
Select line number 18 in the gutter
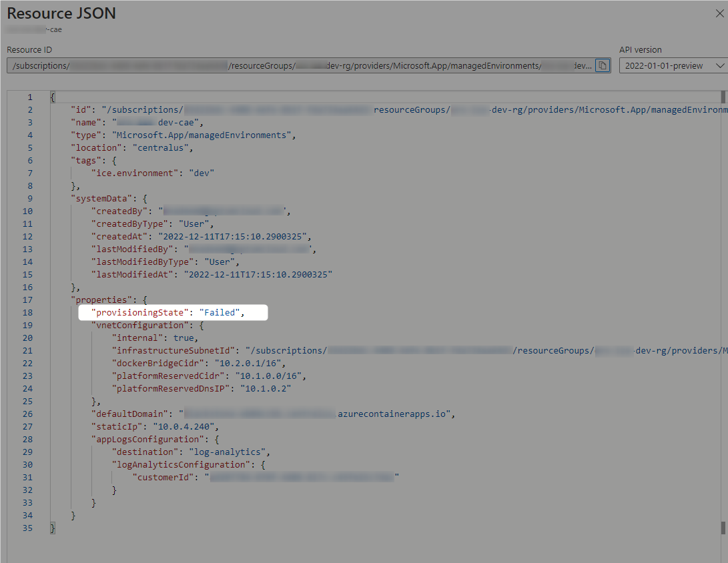27,312
